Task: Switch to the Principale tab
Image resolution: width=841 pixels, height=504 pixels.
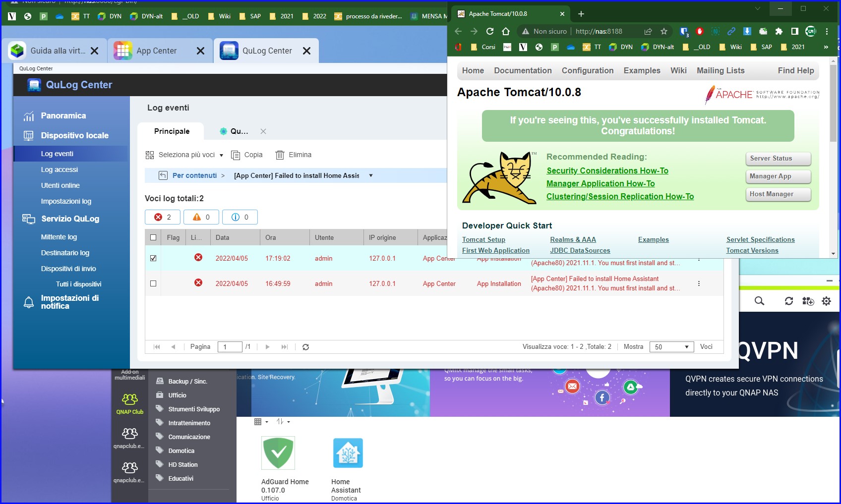Action: coord(172,131)
